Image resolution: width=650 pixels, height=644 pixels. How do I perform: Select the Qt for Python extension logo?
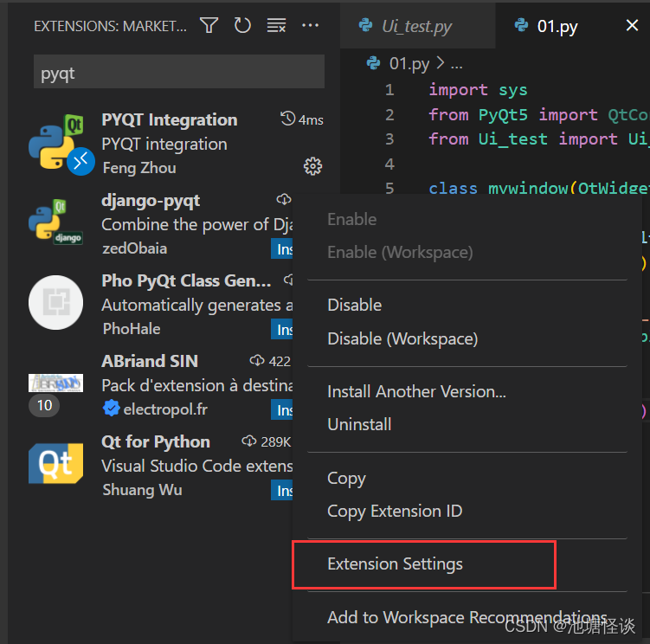55,463
